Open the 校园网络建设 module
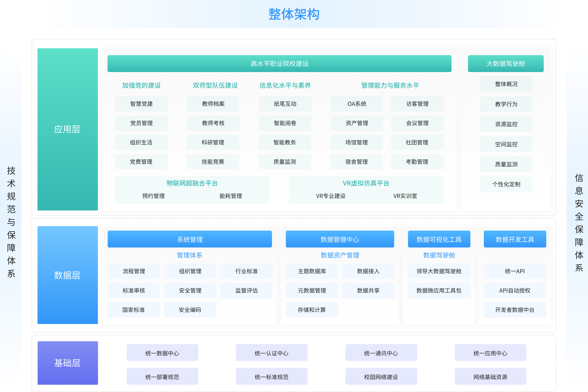This screenshot has width=588, height=392. point(381,376)
